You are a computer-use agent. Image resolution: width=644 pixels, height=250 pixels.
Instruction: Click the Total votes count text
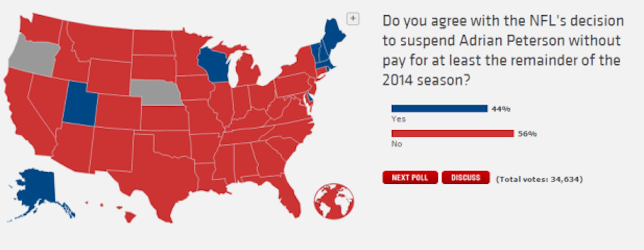click(539, 179)
